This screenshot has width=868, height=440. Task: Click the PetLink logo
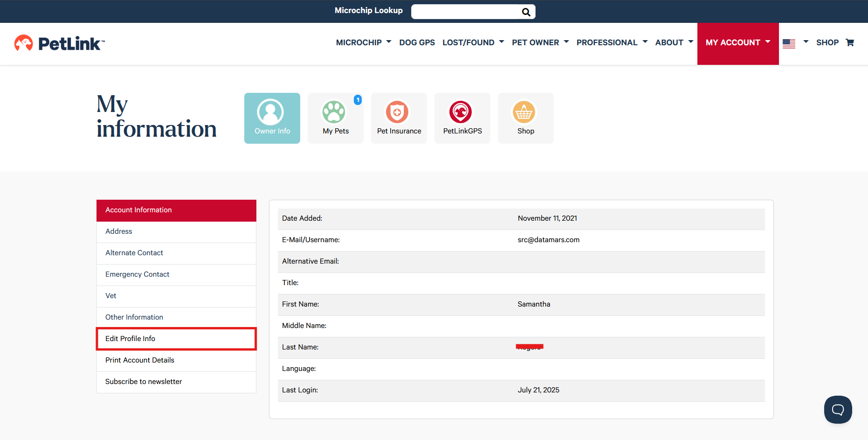coord(59,43)
